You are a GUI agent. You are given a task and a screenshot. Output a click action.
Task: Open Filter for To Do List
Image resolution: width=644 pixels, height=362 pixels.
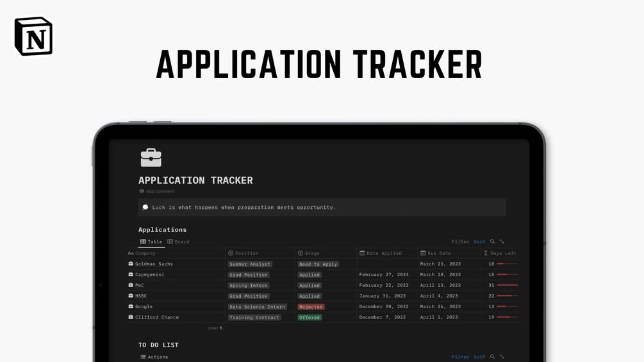pyautogui.click(x=460, y=357)
